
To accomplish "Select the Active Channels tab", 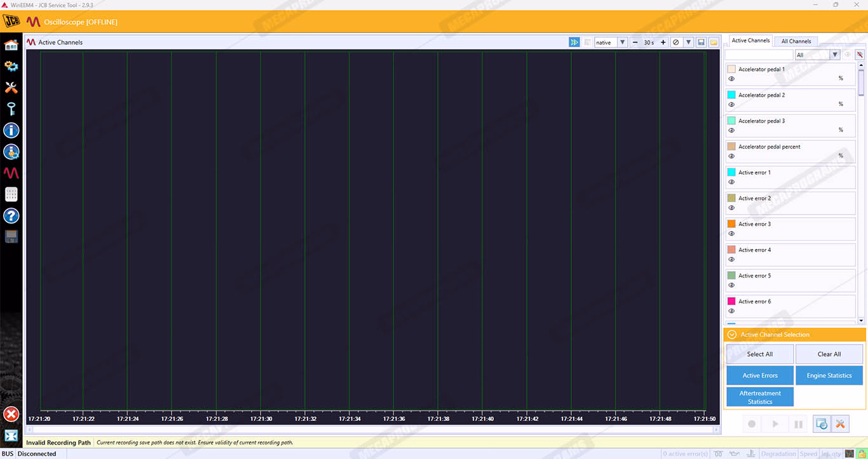I will pyautogui.click(x=750, y=41).
